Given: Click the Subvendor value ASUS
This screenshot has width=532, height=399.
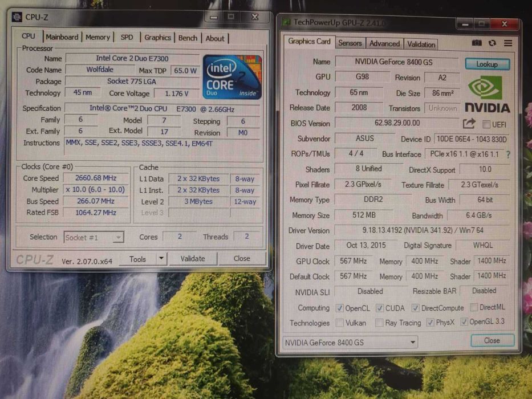Looking at the screenshot, I should click(x=365, y=138).
